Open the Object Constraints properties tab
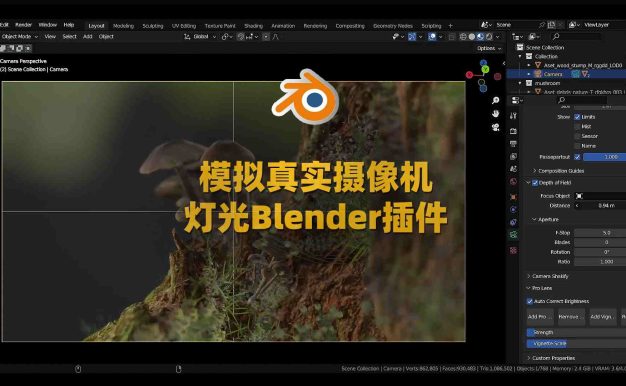This screenshot has height=386, width=626. click(x=513, y=222)
